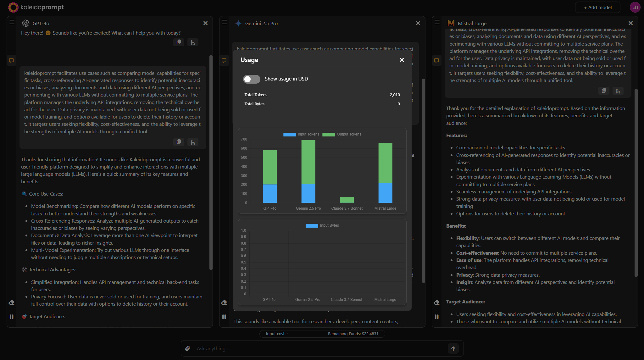Click the pause icon in Mistral Large panel
The height and width of the screenshot is (360, 644).
pos(437,317)
